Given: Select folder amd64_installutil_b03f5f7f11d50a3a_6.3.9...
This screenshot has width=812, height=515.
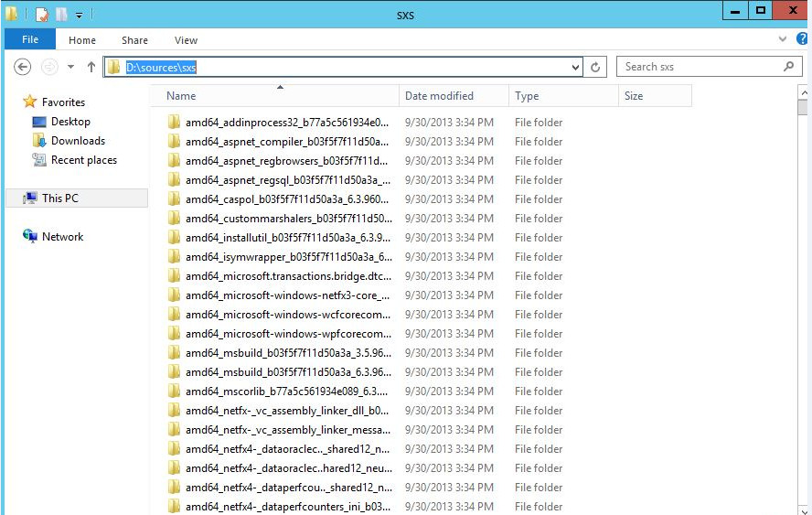Looking at the screenshot, I should point(288,237).
